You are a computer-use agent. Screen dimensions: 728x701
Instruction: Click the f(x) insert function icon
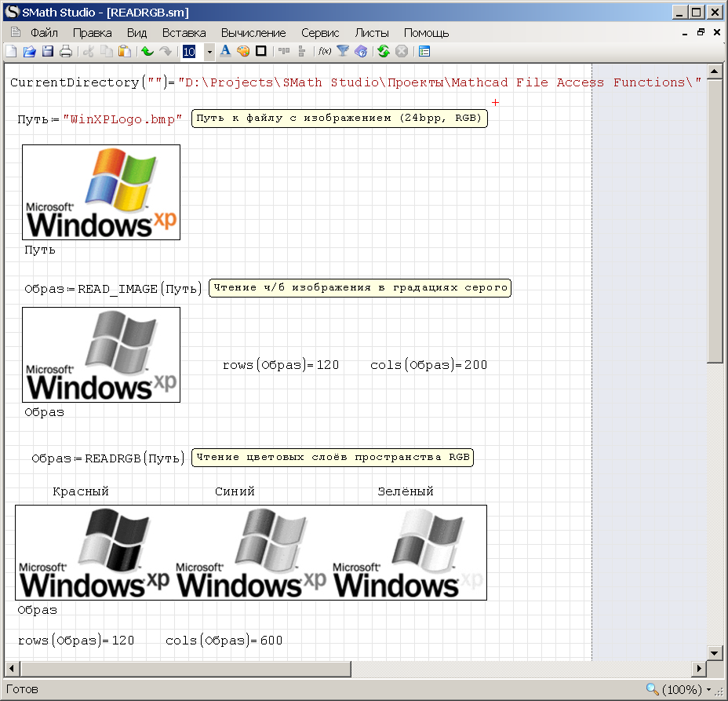(324, 52)
